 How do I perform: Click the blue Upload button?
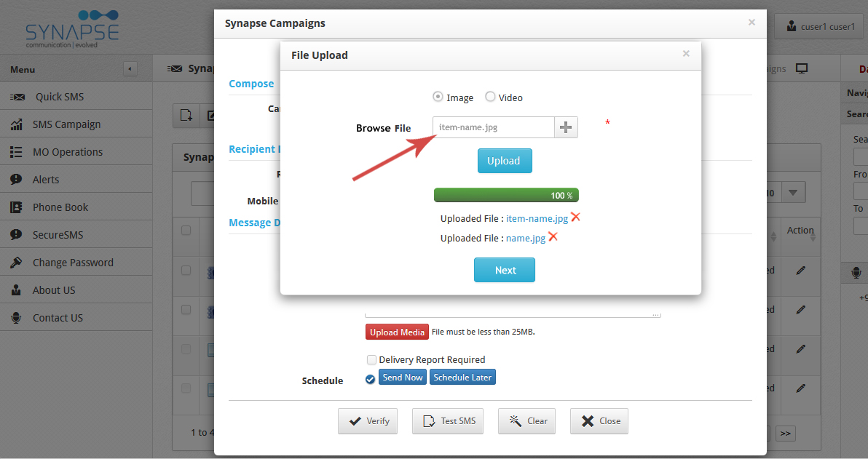click(505, 161)
